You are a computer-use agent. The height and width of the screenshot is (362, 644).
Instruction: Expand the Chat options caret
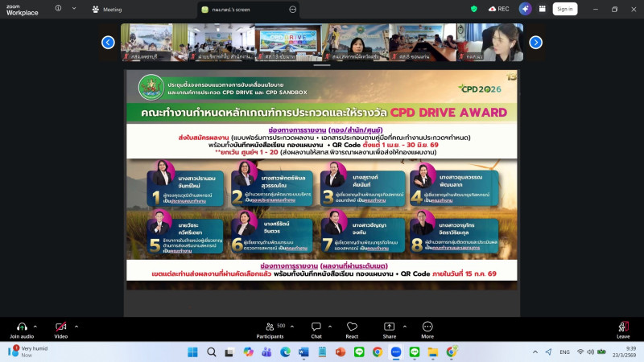tap(330, 326)
